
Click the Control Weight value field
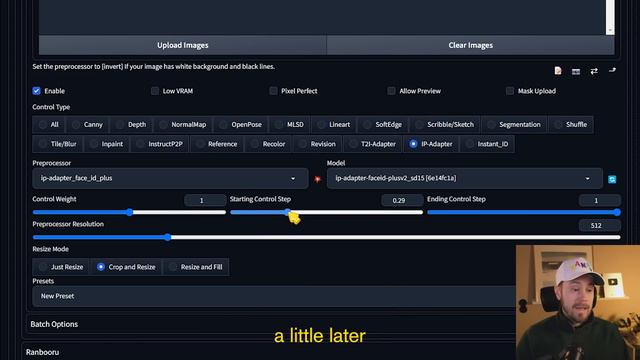pyautogui.click(x=205, y=200)
